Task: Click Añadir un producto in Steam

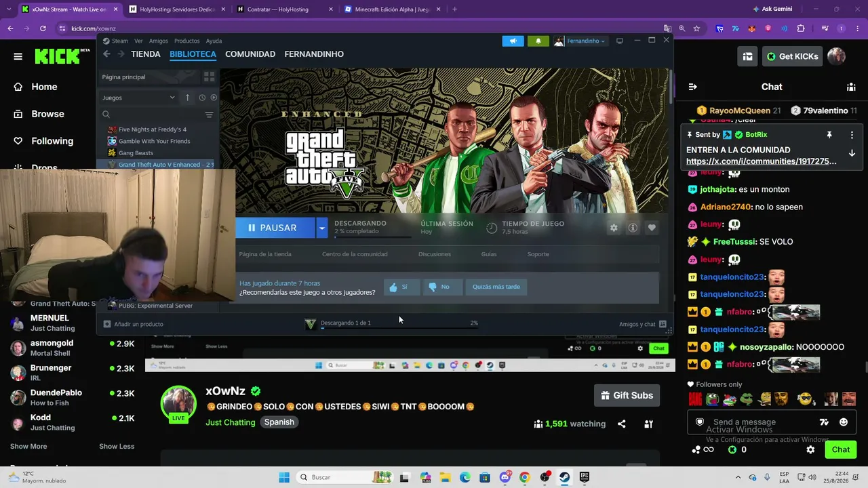Action: [134, 324]
